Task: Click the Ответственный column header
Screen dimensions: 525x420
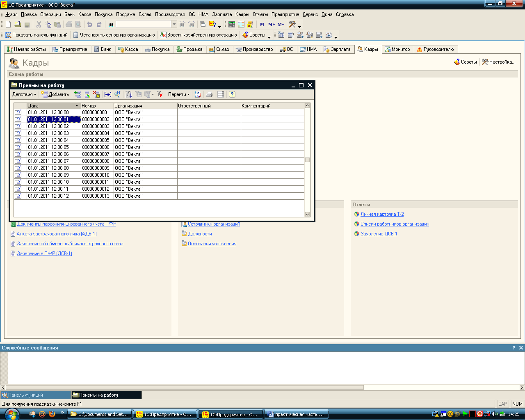Action: coord(209,106)
